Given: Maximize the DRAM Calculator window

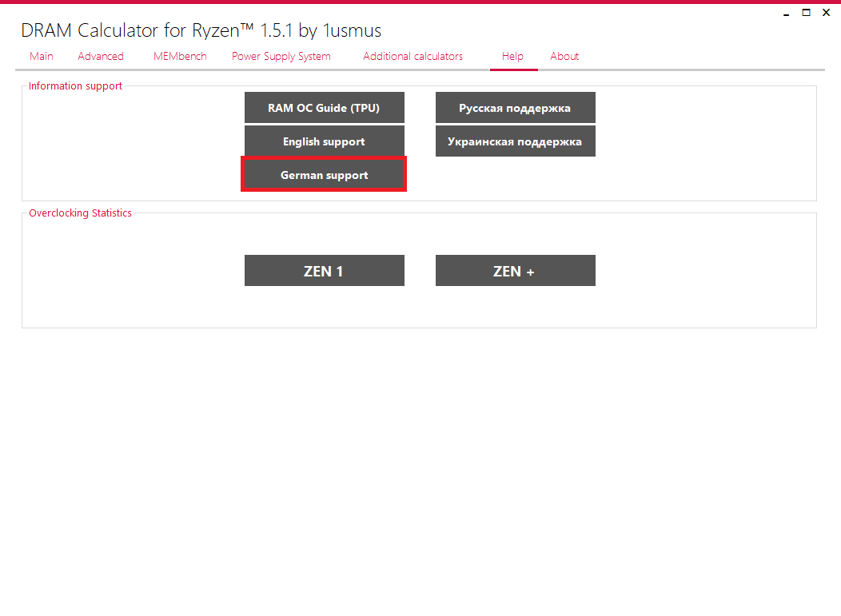Looking at the screenshot, I should coord(806,12).
